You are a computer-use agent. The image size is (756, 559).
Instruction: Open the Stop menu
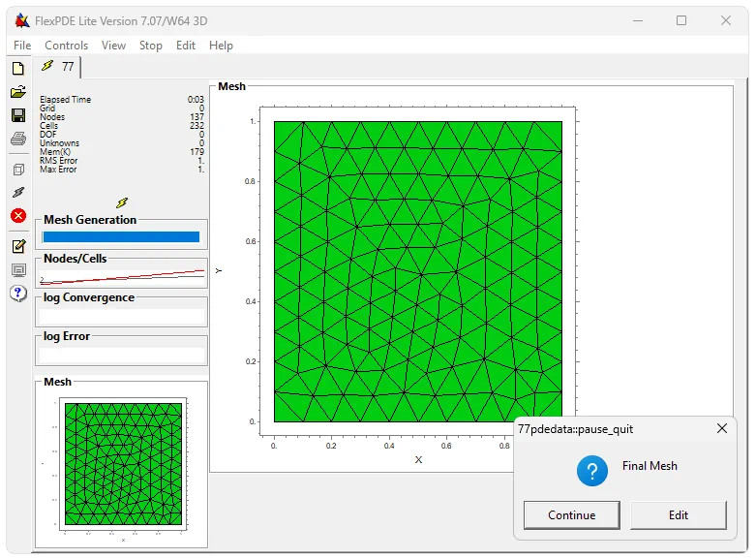point(150,46)
